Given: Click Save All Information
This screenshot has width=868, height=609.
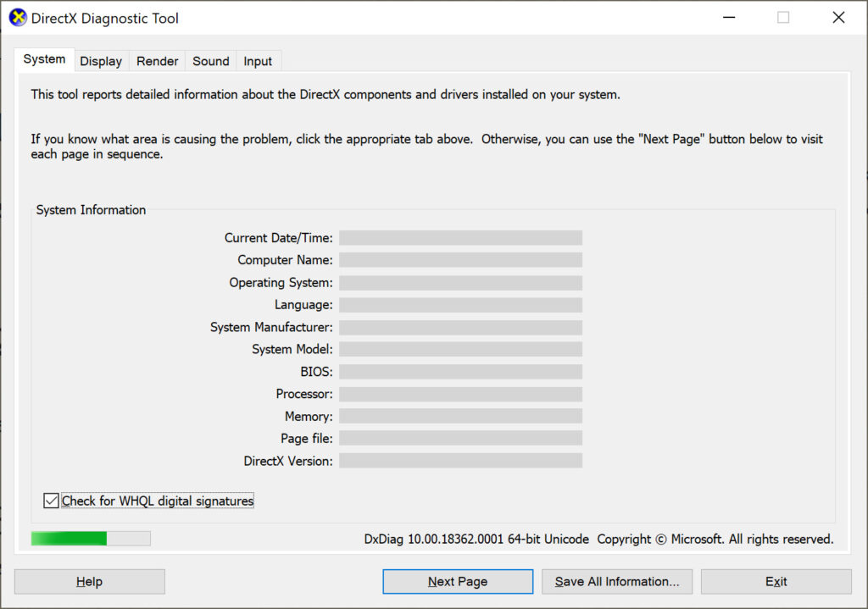Looking at the screenshot, I should [617, 581].
